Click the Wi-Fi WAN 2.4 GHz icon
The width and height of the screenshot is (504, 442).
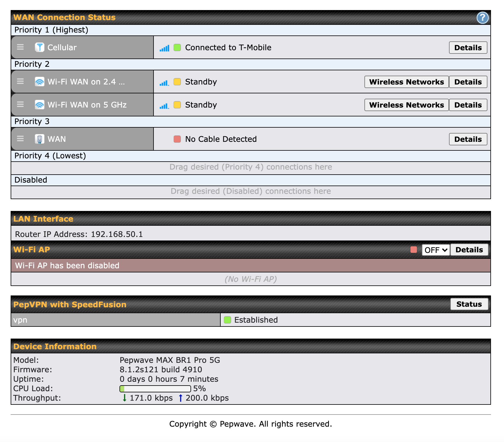39,82
